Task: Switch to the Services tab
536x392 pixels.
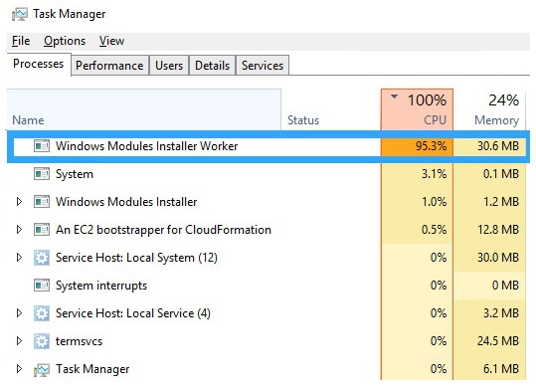Action: coord(263,66)
